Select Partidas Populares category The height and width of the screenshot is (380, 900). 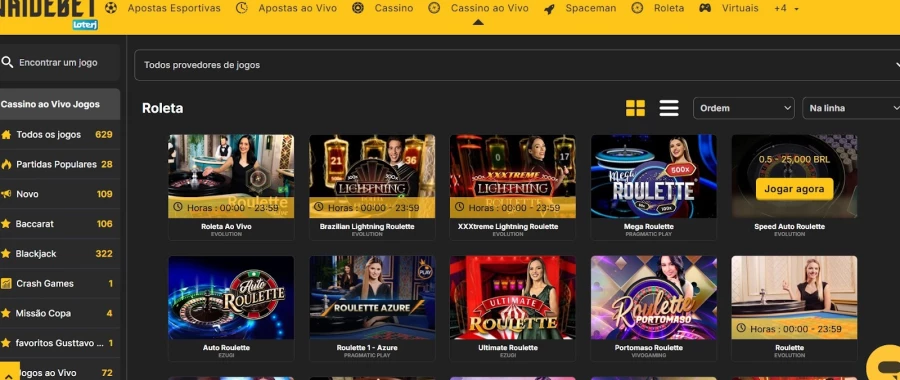60,164
